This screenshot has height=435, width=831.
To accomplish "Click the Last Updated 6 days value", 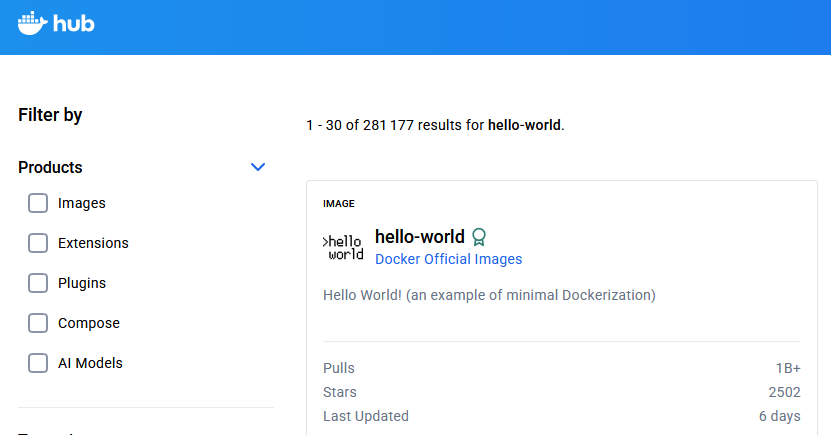I will 780,416.
